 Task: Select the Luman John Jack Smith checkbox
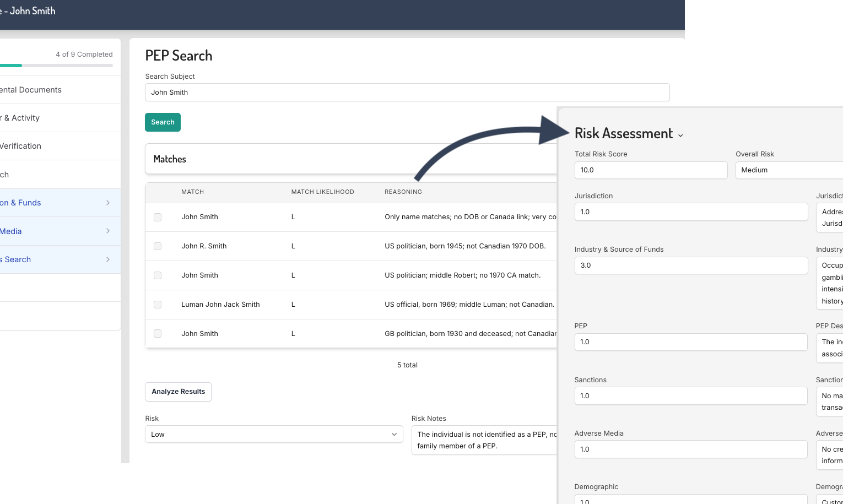tap(158, 305)
